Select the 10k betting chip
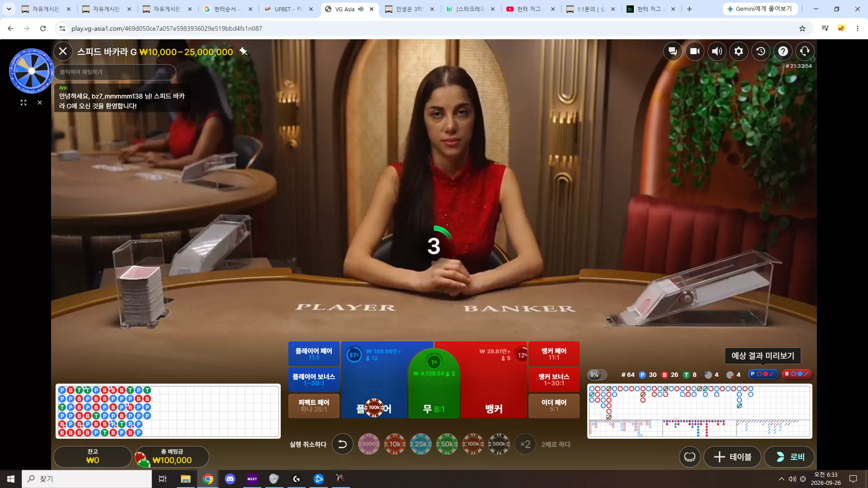 395,444
